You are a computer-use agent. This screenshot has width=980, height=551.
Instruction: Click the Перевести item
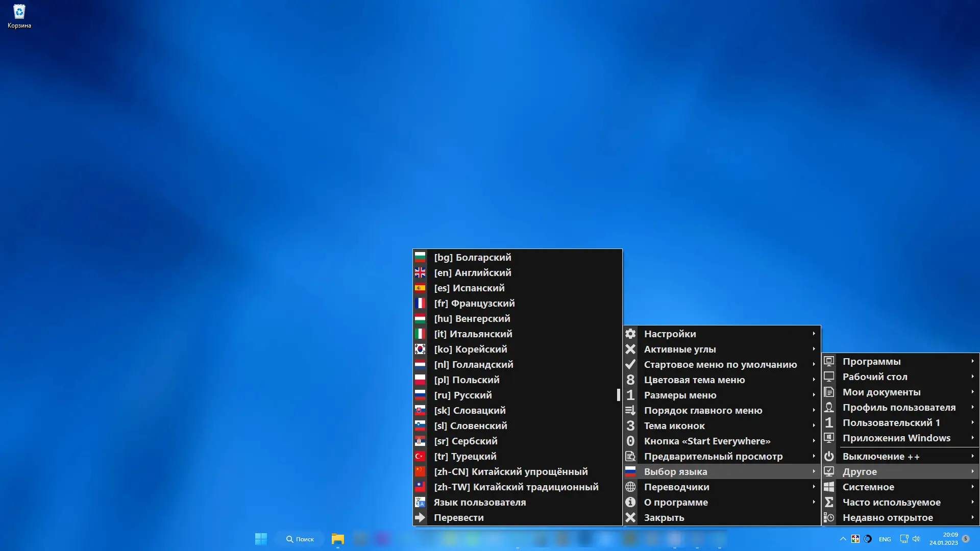point(458,517)
